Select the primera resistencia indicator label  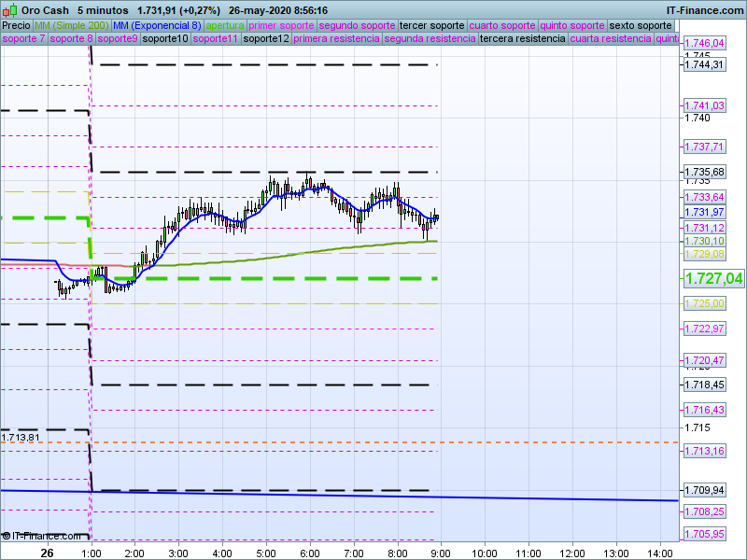click(x=336, y=39)
